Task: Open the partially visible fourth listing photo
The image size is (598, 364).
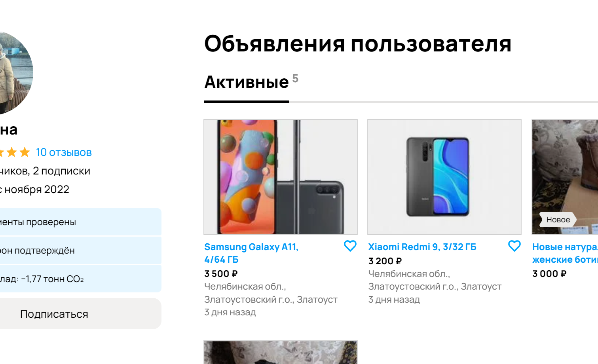Action: pyautogui.click(x=281, y=352)
